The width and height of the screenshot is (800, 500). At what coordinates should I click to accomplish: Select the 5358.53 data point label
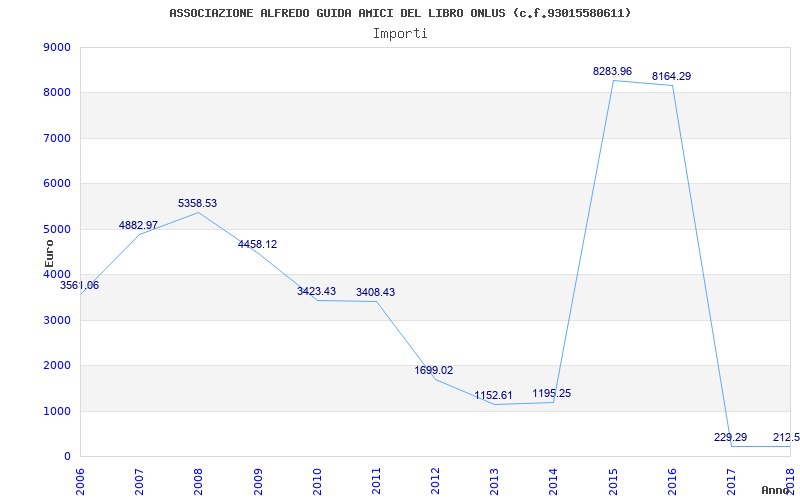coord(197,204)
